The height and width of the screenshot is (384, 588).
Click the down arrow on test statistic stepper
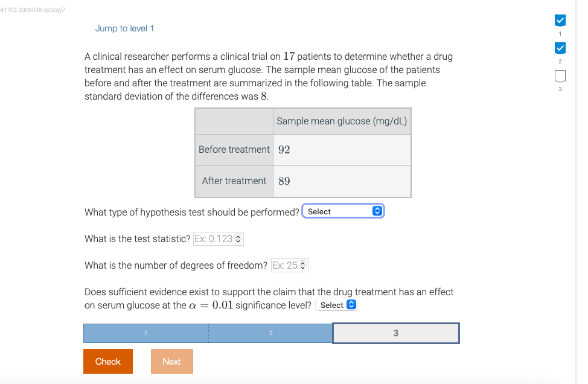click(238, 240)
